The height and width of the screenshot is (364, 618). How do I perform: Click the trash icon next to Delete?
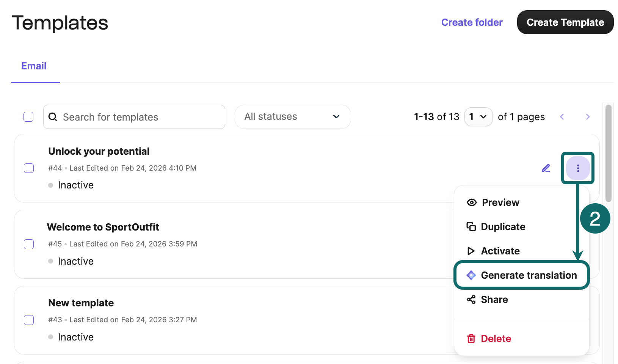(471, 339)
